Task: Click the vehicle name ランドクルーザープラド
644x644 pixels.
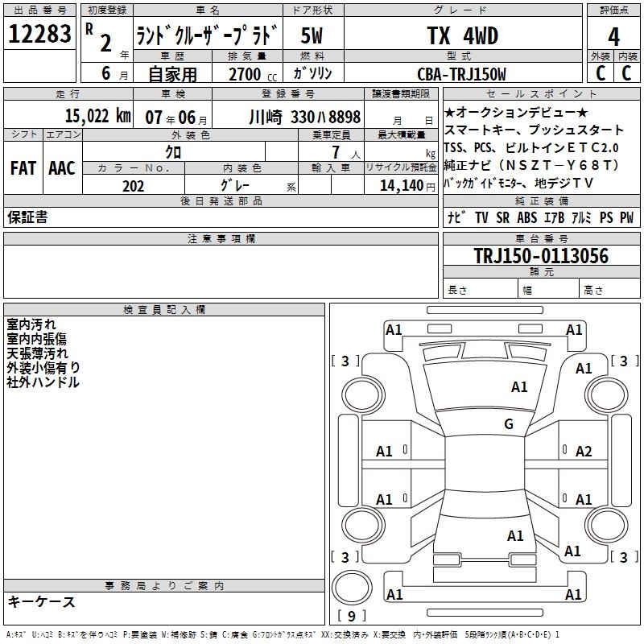Action: point(208,35)
